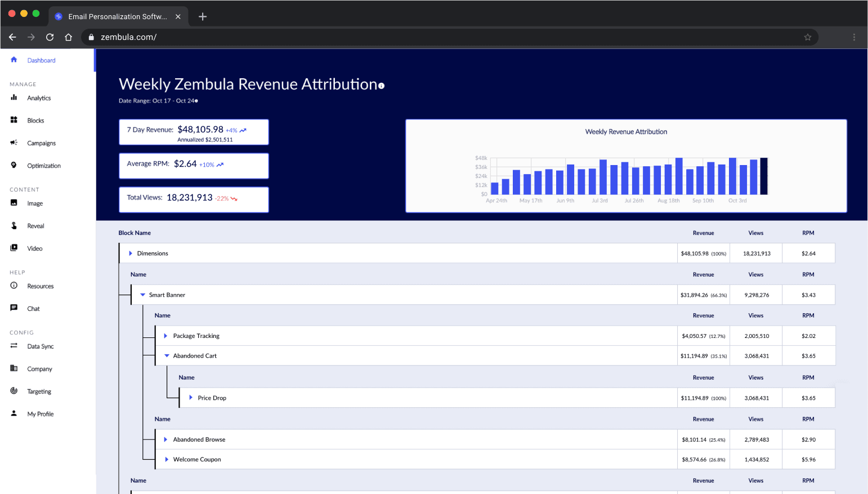Expand the Package Tracking row
The image size is (868, 494).
[165, 336]
